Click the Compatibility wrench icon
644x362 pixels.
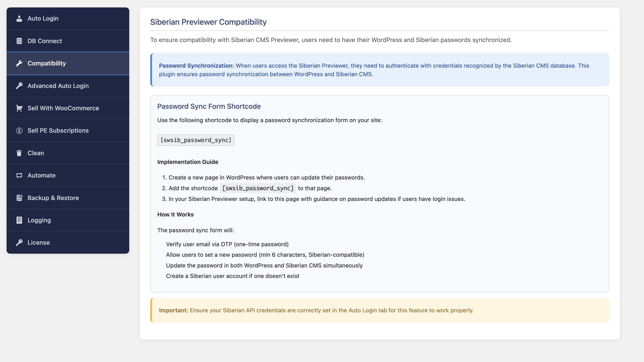pos(19,63)
